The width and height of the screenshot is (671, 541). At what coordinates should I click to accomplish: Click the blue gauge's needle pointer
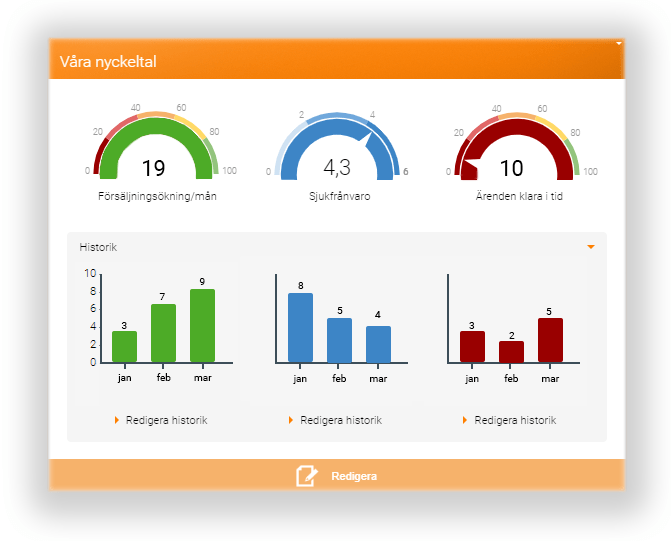click(x=373, y=143)
